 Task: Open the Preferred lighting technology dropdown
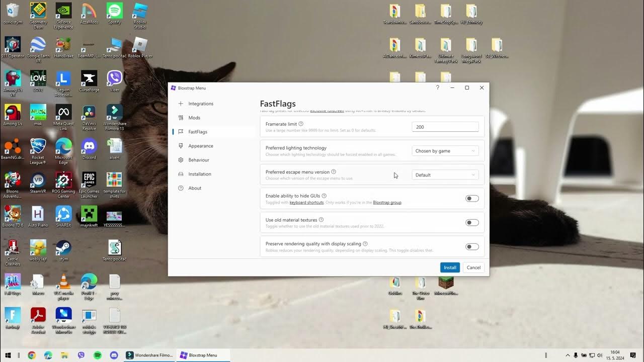tap(445, 151)
